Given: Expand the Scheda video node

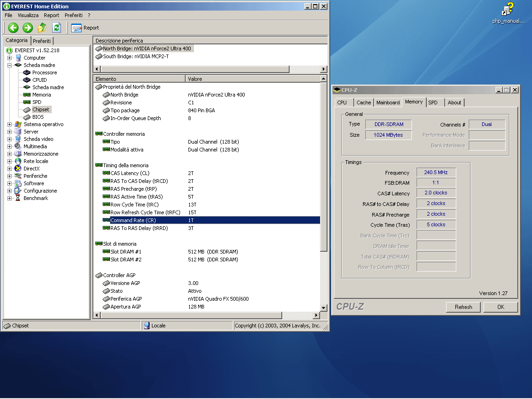Looking at the screenshot, I should pyautogui.click(x=10, y=139).
